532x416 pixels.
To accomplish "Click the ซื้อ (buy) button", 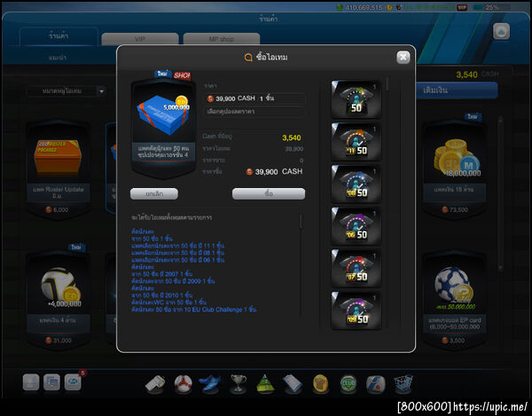I will click(269, 193).
